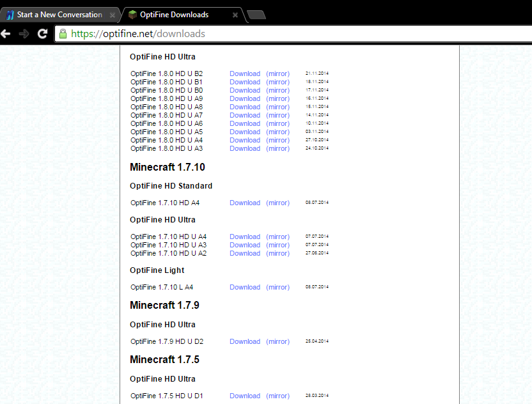The height and width of the screenshot is (404, 532).
Task: Close the OptiFine Downloads tab
Action: point(235,15)
